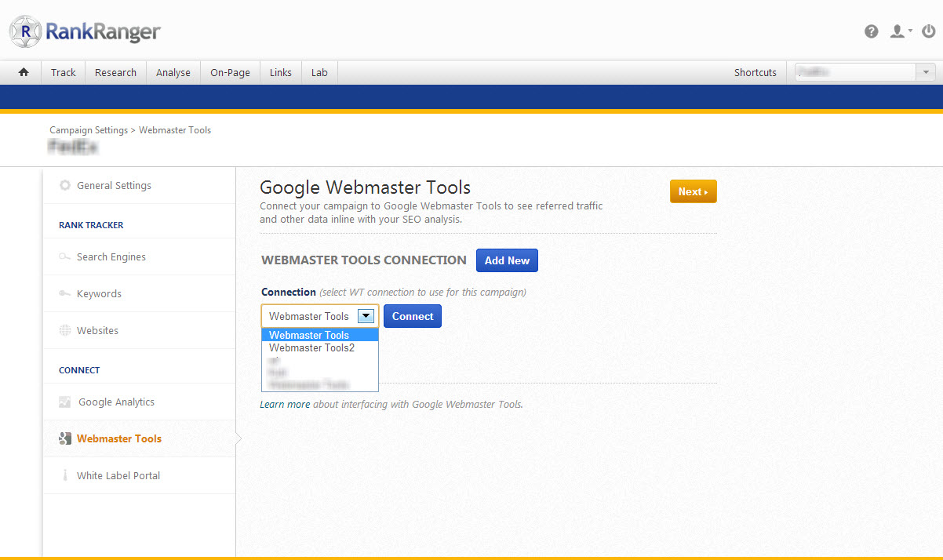Collapse the Connection dropdown arrow
Image resolution: width=943 pixels, height=560 pixels.
click(366, 316)
